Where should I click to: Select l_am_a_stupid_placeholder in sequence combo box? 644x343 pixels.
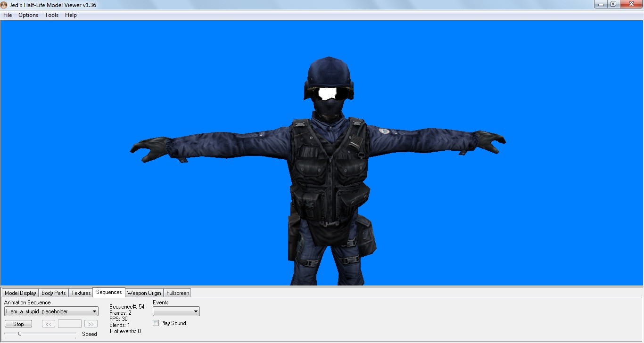[x=47, y=311]
